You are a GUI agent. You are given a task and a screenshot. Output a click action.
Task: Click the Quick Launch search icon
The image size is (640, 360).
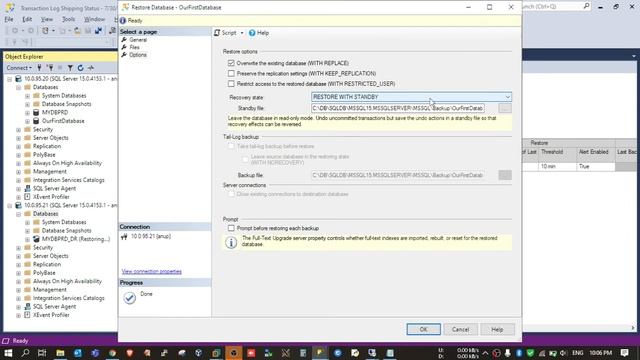pos(586,6)
